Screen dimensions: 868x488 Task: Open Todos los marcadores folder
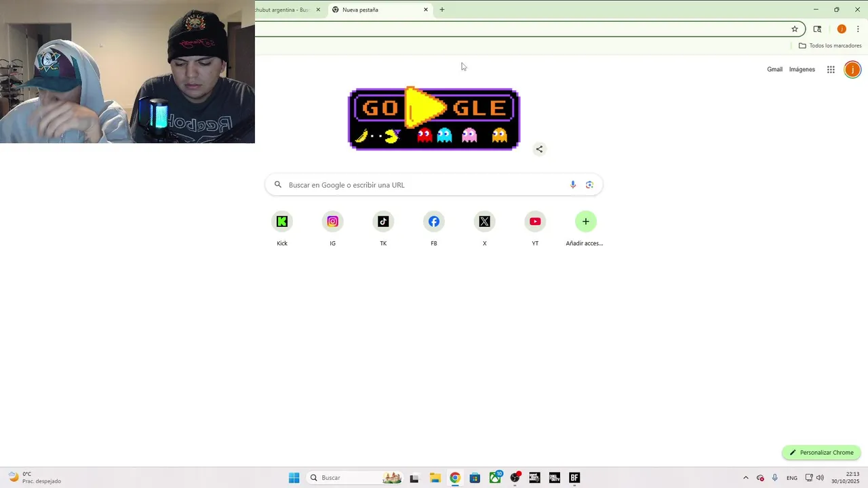[x=830, y=45]
